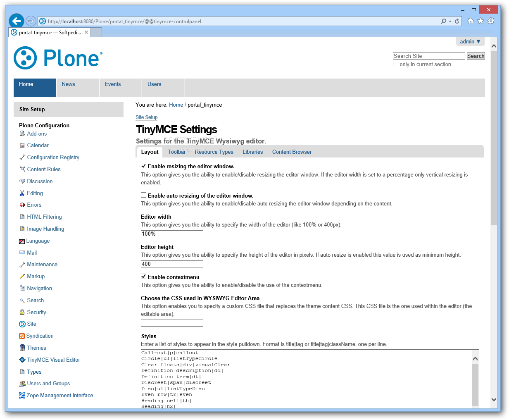This screenshot has width=509, height=420.
Task: Open a new browser tab
Action: (x=96, y=32)
